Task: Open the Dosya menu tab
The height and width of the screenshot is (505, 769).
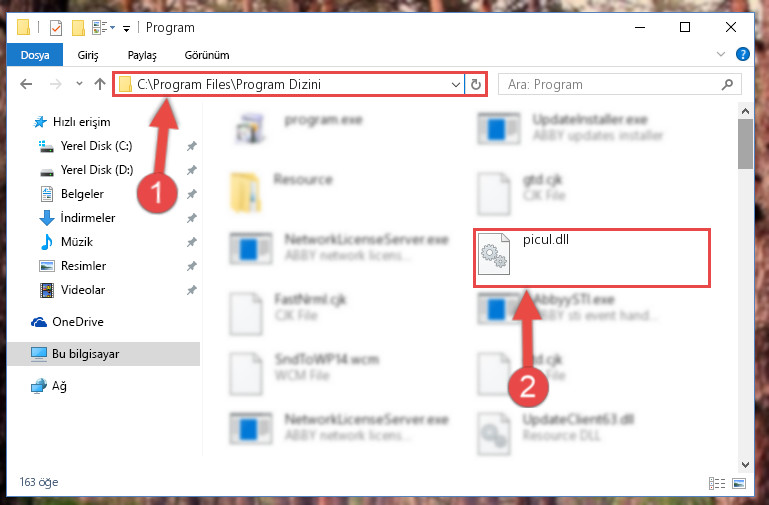Action: pyautogui.click(x=35, y=55)
